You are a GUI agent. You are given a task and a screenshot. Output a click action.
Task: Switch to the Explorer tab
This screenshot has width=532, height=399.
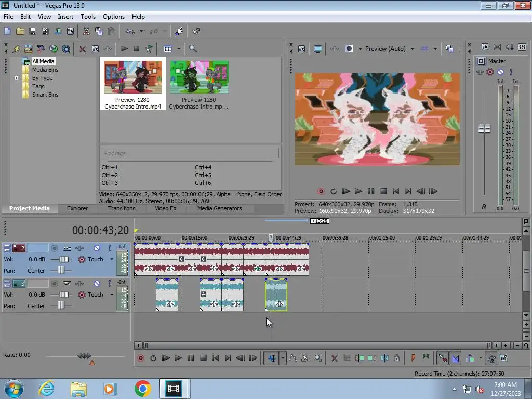pos(77,208)
